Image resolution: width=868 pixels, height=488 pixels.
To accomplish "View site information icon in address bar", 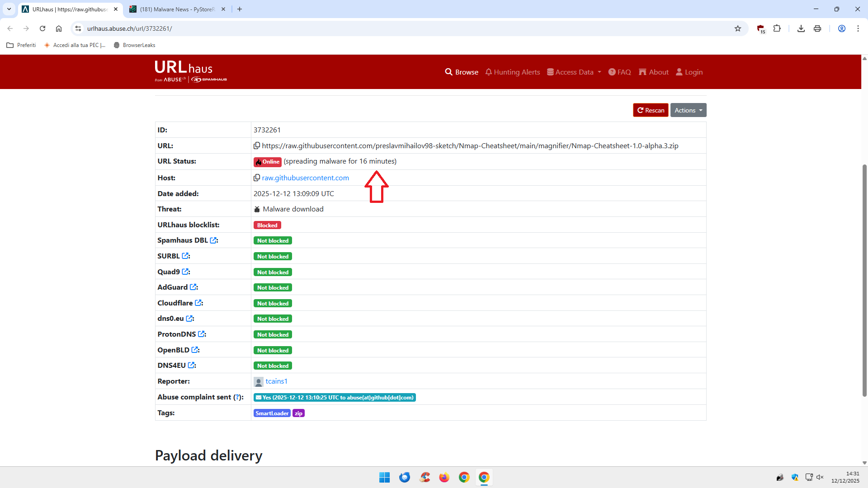I will coord(78,28).
